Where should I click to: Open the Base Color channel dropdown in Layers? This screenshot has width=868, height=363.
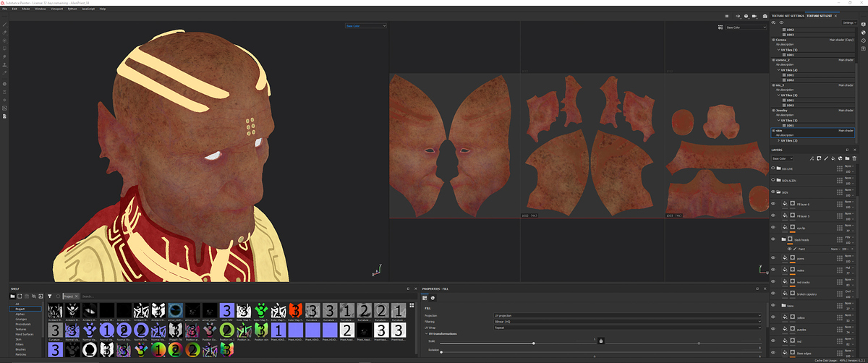[x=783, y=158]
